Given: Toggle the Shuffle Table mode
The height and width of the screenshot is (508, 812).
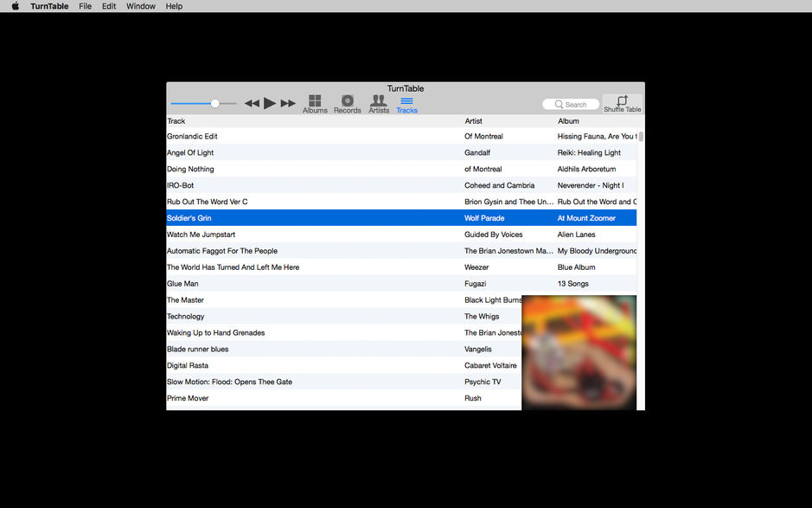Looking at the screenshot, I should [x=622, y=101].
